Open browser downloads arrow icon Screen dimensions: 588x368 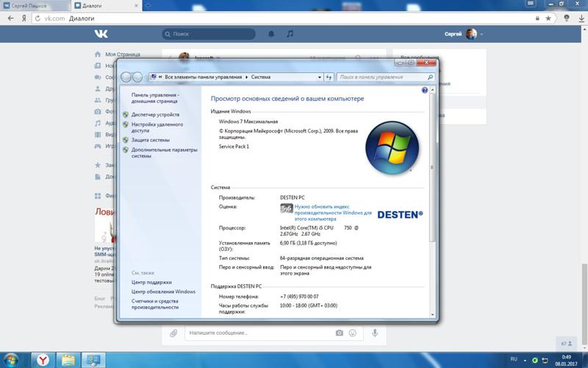tap(581, 18)
